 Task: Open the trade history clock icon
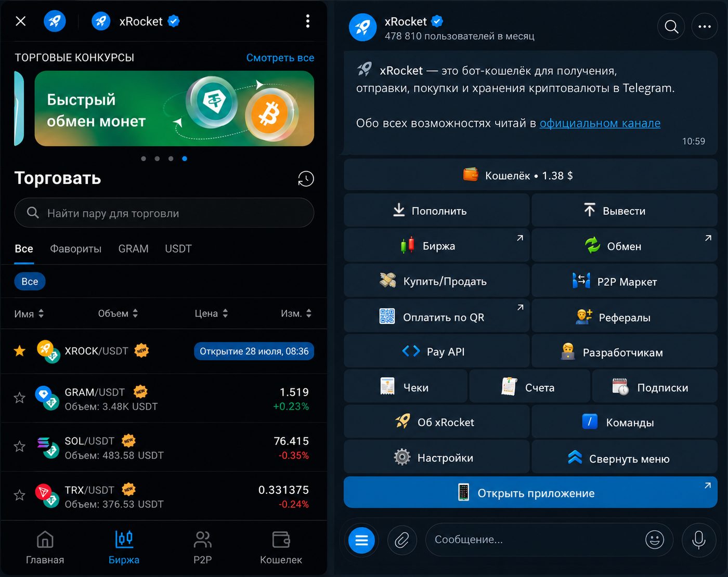tap(306, 179)
